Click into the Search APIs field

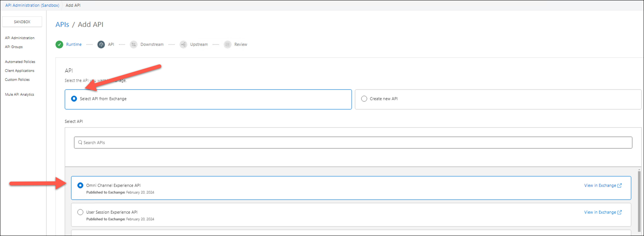(x=353, y=143)
